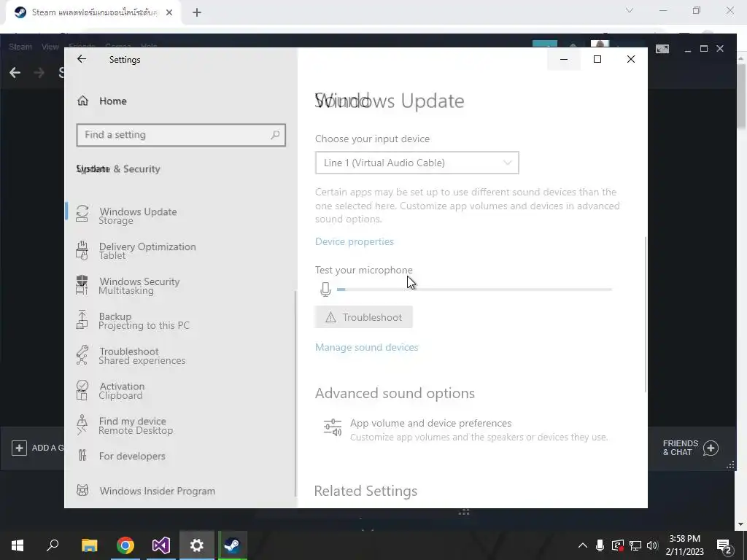Click the Settings gear taskbar icon
This screenshot has width=747, height=560.
click(197, 545)
